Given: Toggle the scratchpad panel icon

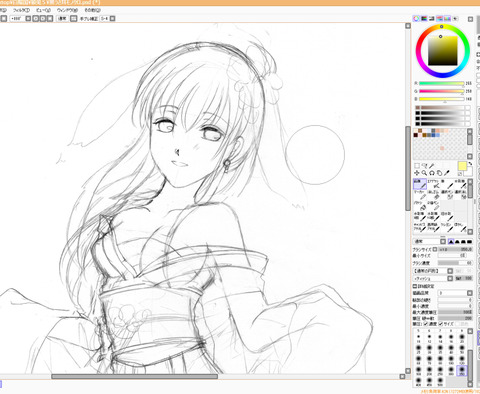Looking at the screenshot, I should coord(455,19).
